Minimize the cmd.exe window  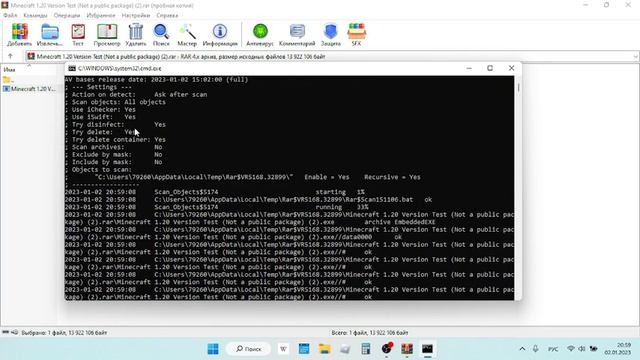tap(469, 68)
